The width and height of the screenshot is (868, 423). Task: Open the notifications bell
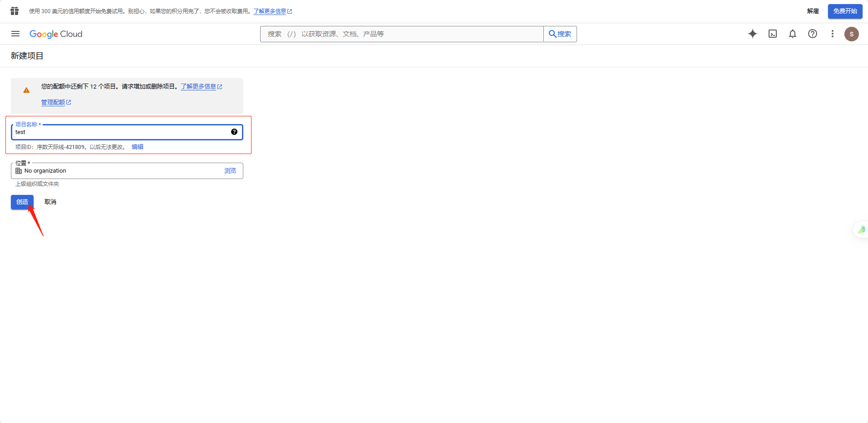793,34
